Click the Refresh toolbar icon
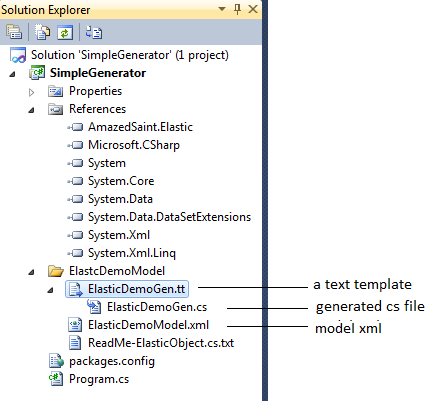 [65, 33]
